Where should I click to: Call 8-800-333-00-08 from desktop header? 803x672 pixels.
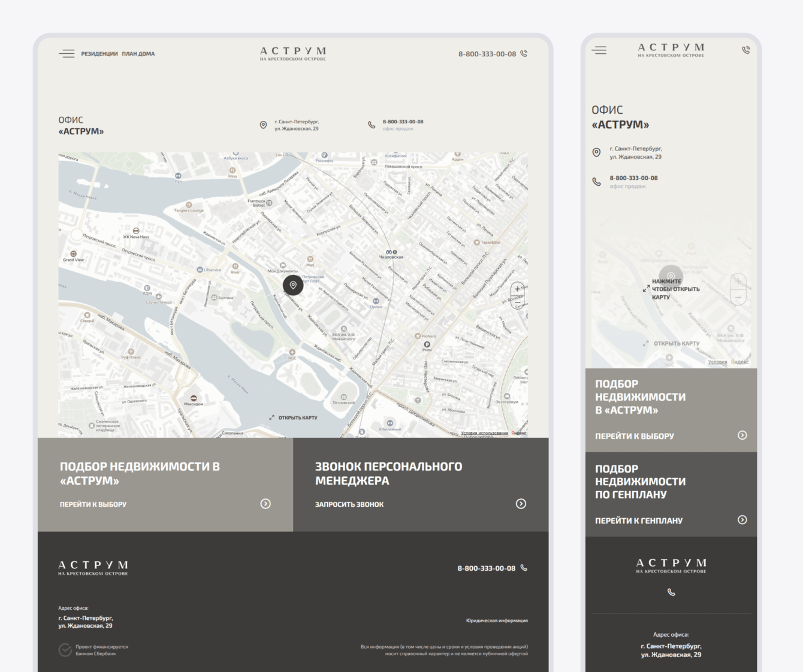[x=487, y=54]
